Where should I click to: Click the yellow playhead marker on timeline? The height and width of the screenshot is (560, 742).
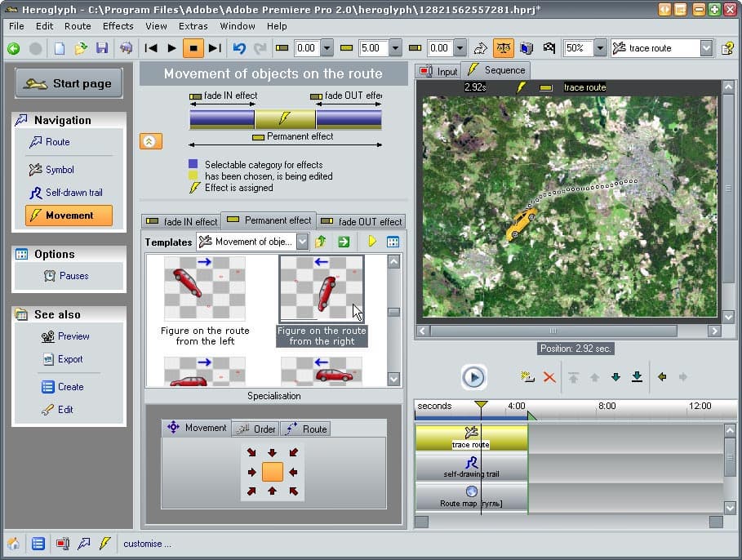tap(481, 405)
